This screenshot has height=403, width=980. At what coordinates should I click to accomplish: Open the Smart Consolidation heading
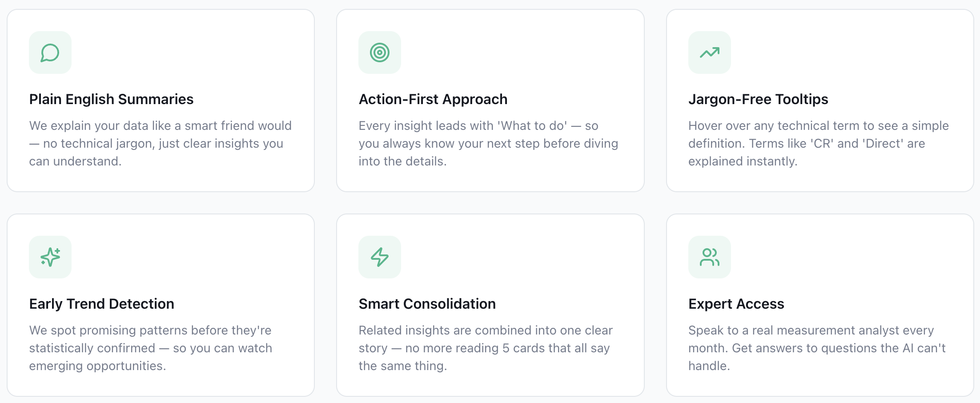427,304
